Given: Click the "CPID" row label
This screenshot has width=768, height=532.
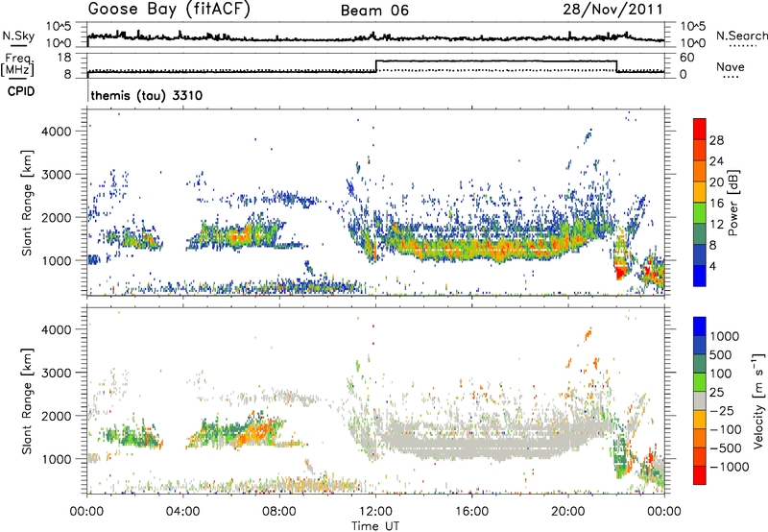Looking at the screenshot, I should pyautogui.click(x=21, y=91).
